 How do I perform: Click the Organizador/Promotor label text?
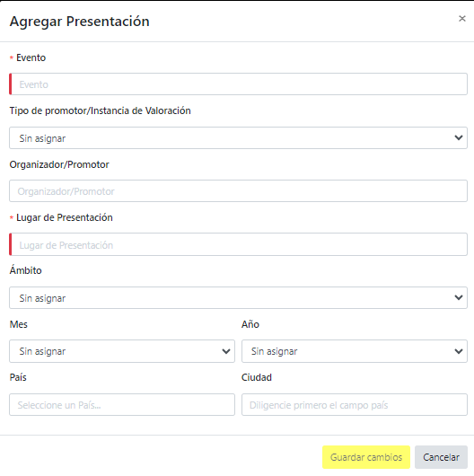tap(59, 164)
